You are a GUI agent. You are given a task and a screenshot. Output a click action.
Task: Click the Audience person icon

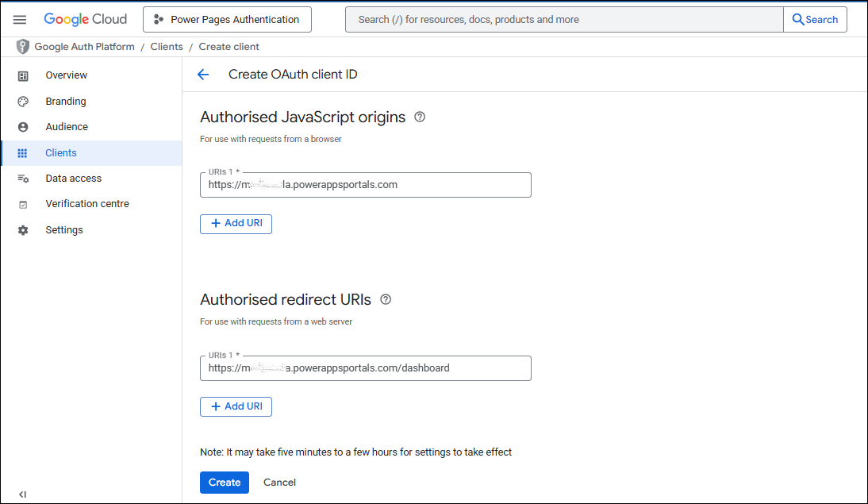pos(23,127)
